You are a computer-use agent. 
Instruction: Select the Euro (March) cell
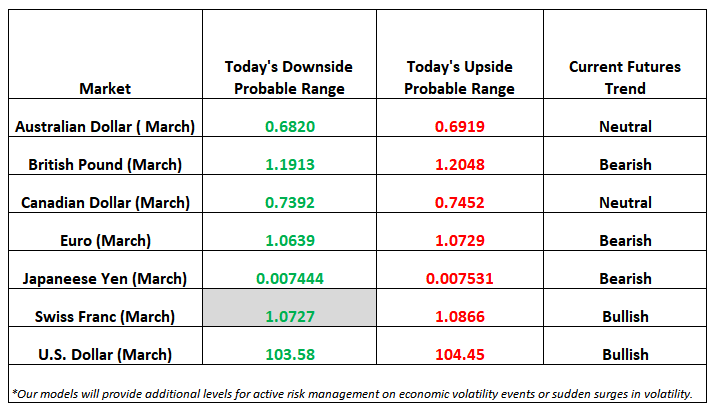[x=105, y=240]
